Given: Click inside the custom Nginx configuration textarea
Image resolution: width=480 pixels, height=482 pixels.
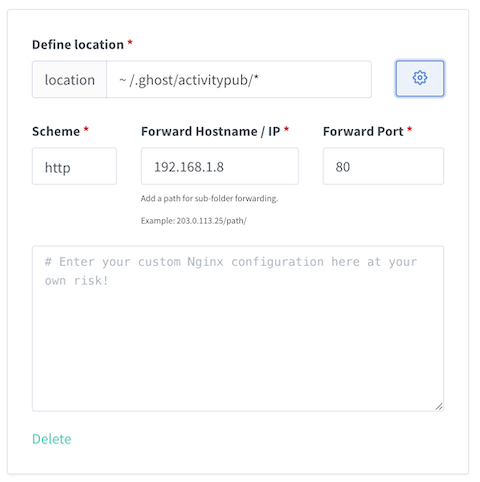Looking at the screenshot, I should [x=238, y=328].
